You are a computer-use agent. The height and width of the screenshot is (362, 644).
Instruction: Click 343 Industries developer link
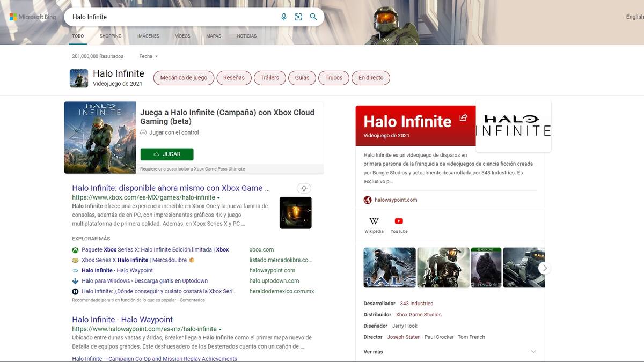coord(416,304)
